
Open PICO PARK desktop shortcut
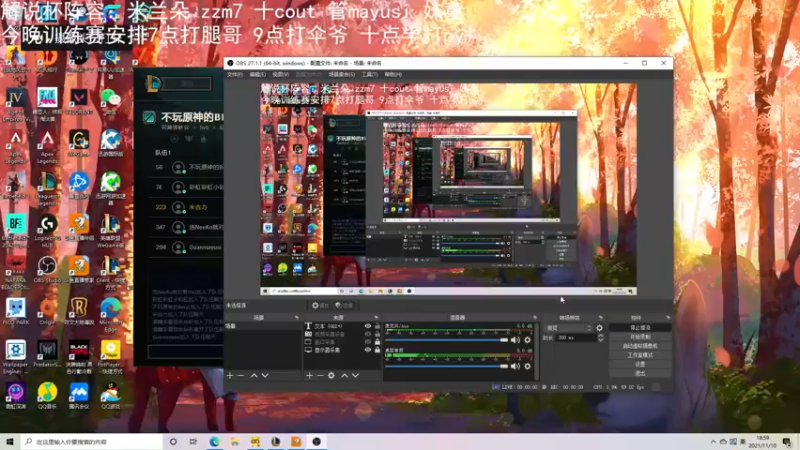(15, 312)
